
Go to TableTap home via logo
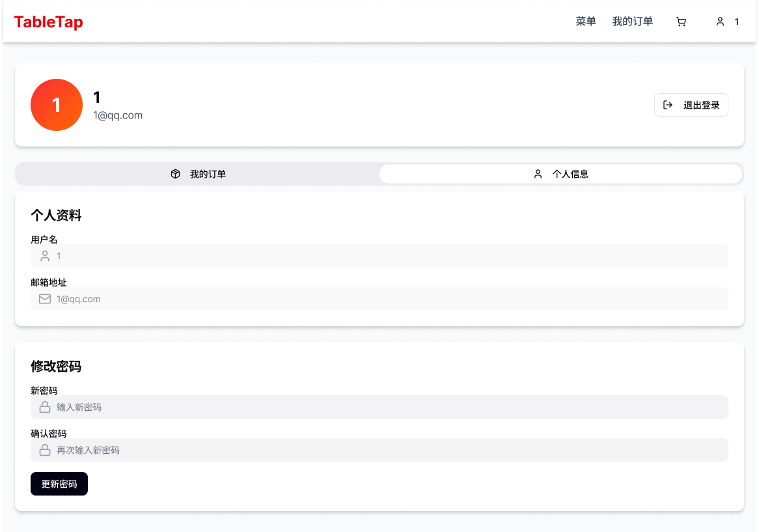click(x=48, y=21)
